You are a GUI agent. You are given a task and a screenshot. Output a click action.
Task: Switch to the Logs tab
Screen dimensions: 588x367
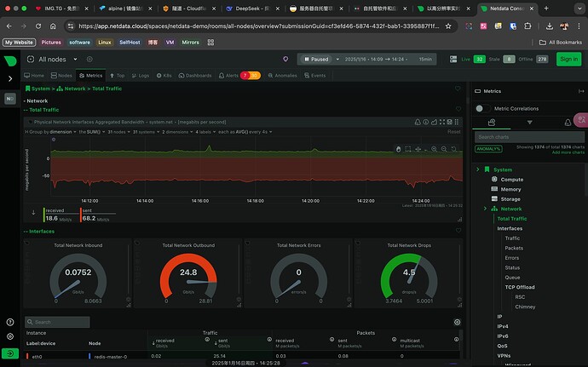[x=141, y=75]
